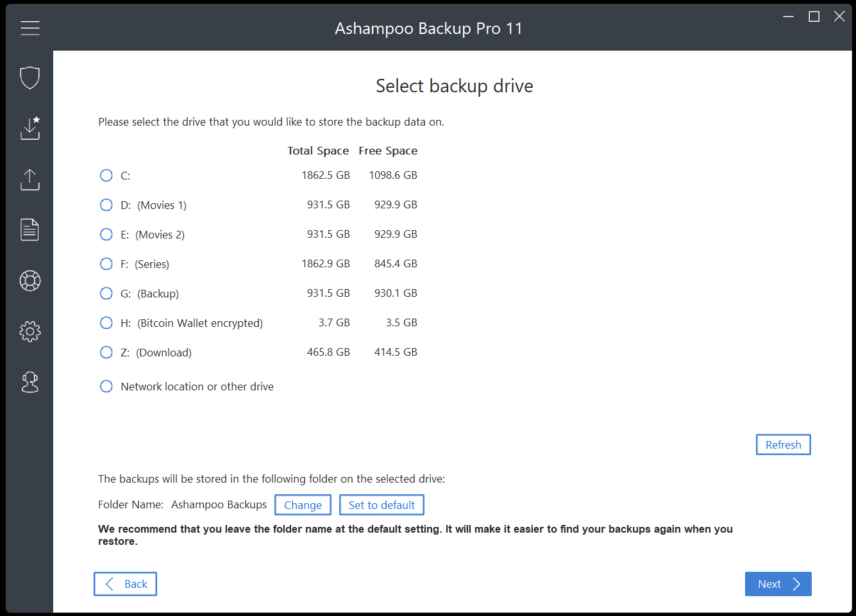Viewport: 856px width, 616px height.
Task: Maximize the Ashampoo Backup Pro window
Action: 814,17
